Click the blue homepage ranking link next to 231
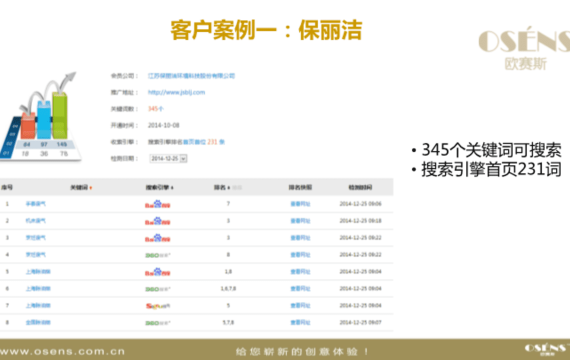 [x=194, y=142]
